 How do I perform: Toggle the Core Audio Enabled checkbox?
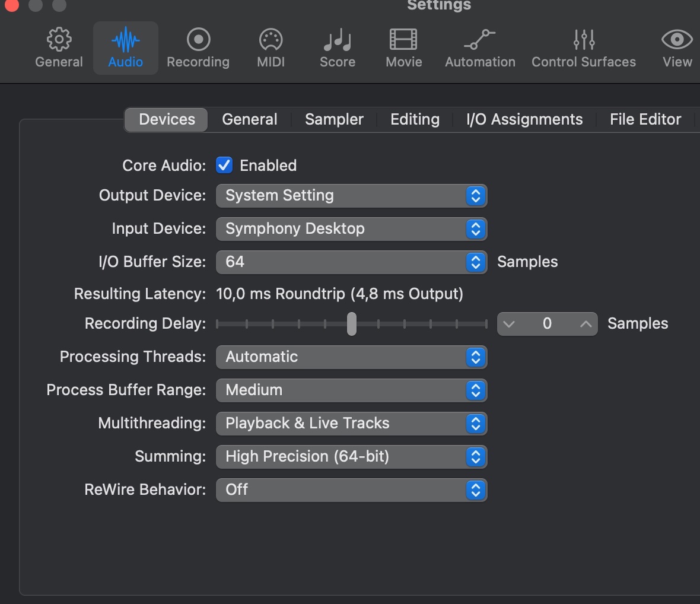(x=224, y=166)
